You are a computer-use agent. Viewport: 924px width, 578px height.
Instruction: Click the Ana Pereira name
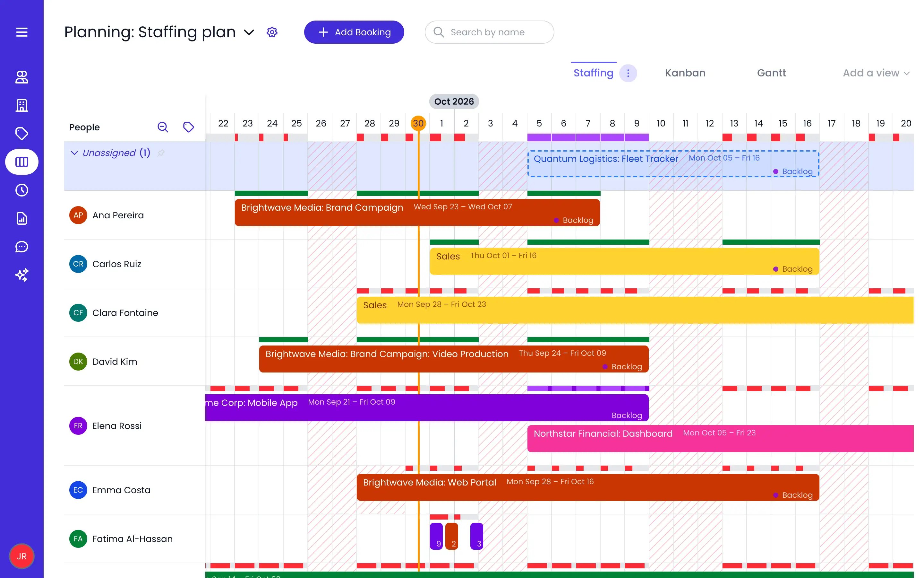[x=118, y=215]
